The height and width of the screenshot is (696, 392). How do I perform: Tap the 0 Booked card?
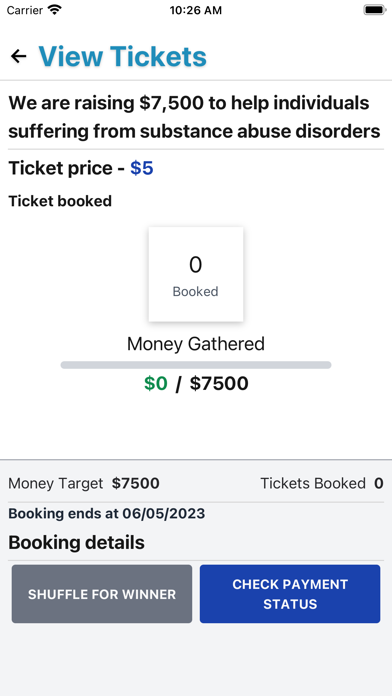click(x=196, y=274)
